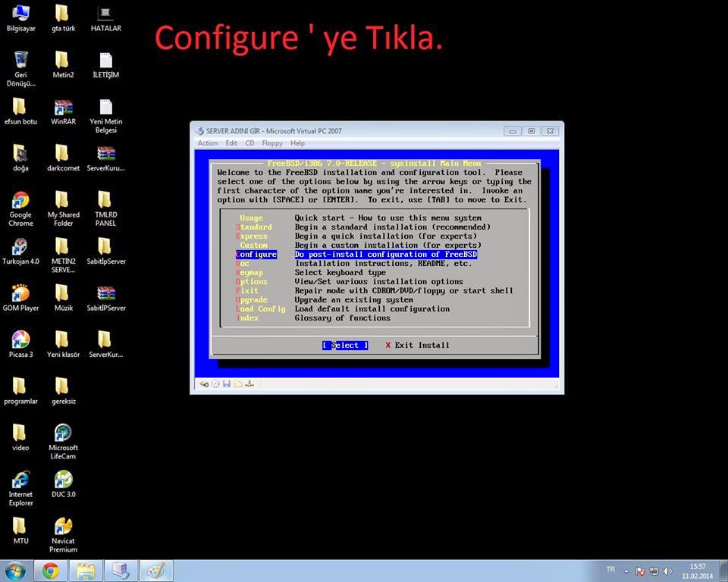Open the Navicat Premium shortcut
This screenshot has height=582, width=728.
click(x=63, y=535)
